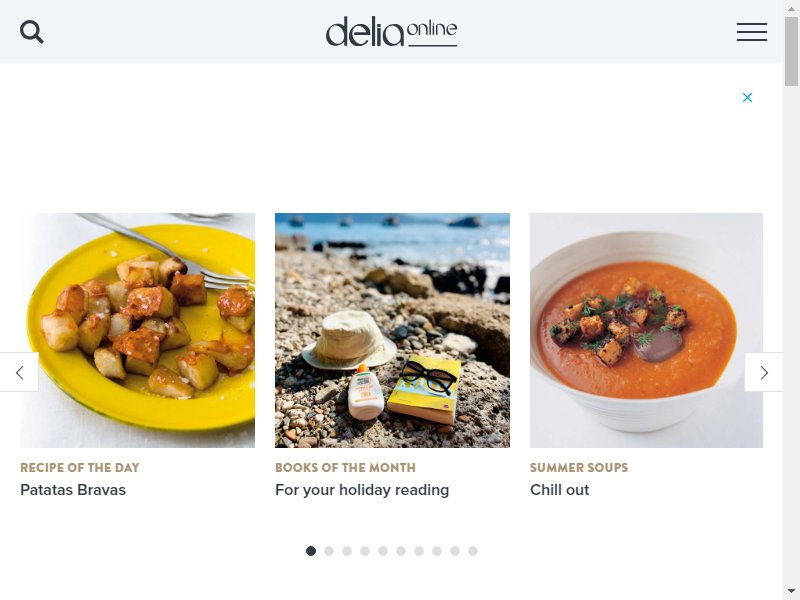Screen dimensions: 800x600
Task: Open the hamburger menu
Action: [752, 32]
